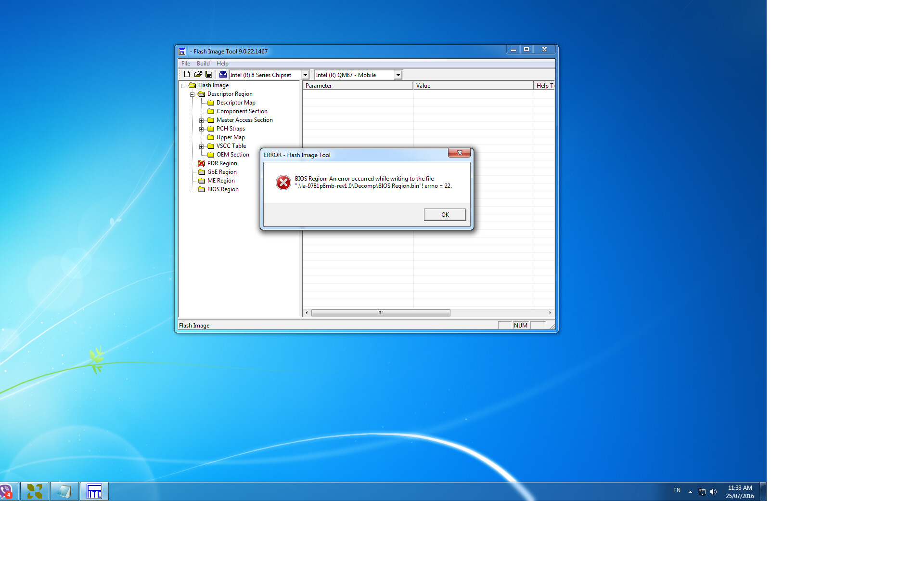Open the Intel QM87 - Mobile dropdown
The image size is (924, 578).
coord(398,75)
